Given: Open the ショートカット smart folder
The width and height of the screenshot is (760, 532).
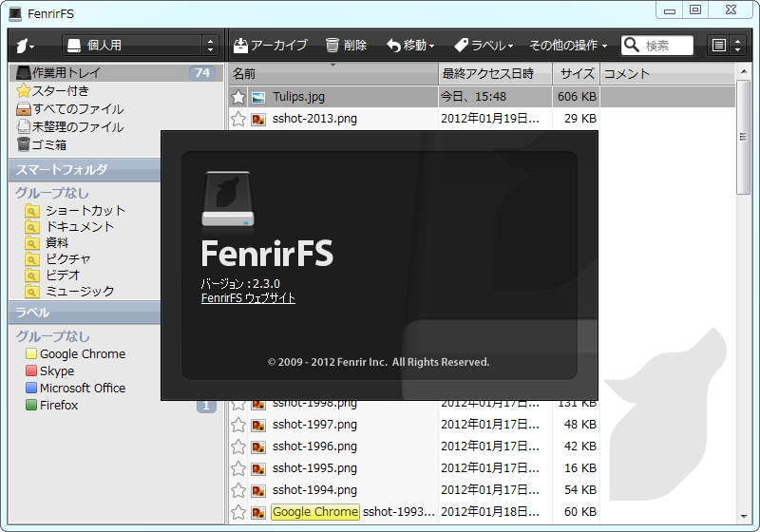Looking at the screenshot, I should (x=76, y=211).
